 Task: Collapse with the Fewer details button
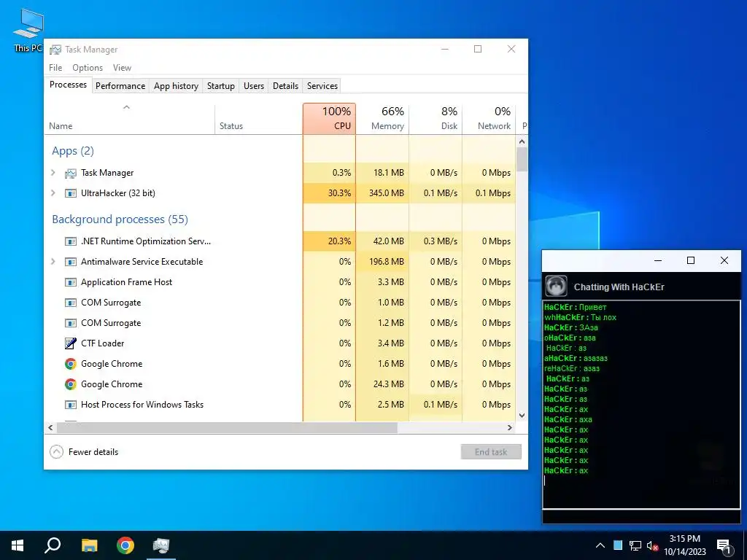coord(84,452)
